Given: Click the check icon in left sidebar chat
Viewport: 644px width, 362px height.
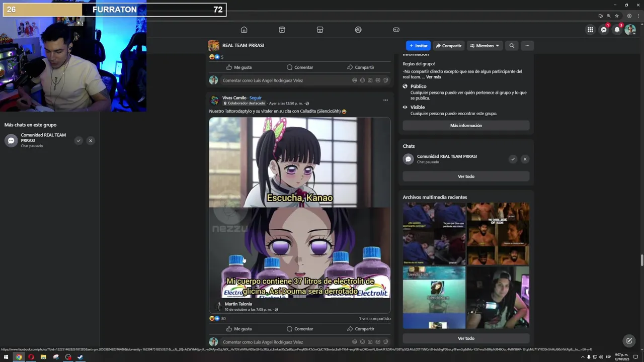Looking at the screenshot, I should click(78, 141).
